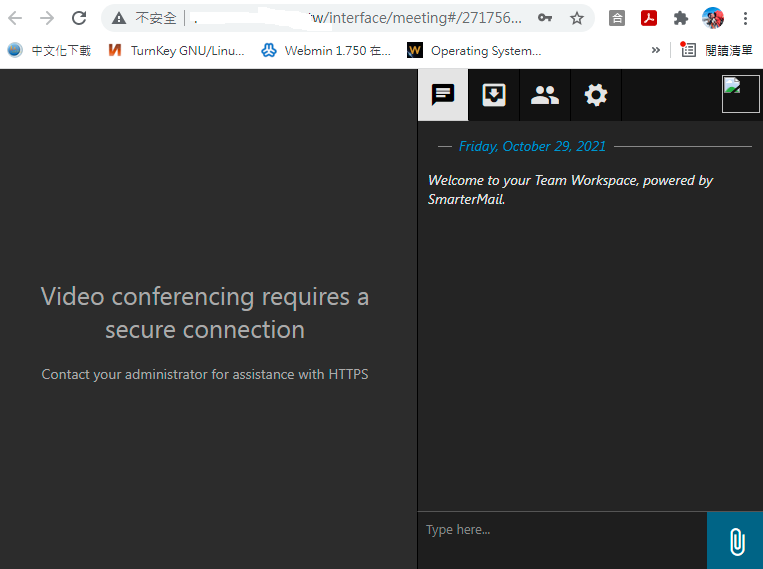Show the participants people tab
This screenshot has height=569, width=763.
(x=545, y=95)
